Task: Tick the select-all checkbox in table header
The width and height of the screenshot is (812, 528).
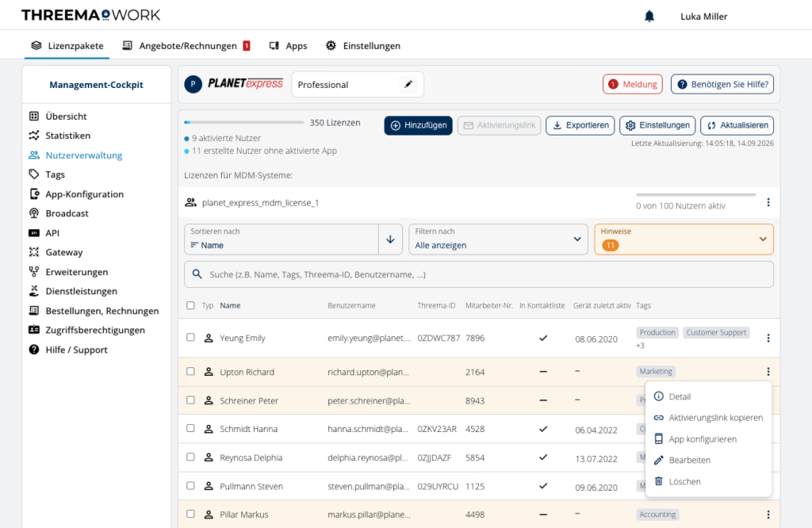Action: coord(190,305)
